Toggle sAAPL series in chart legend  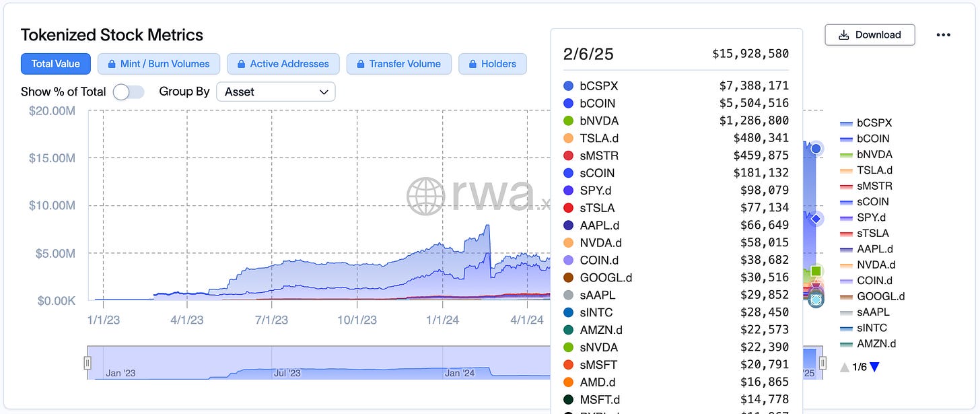(865, 312)
